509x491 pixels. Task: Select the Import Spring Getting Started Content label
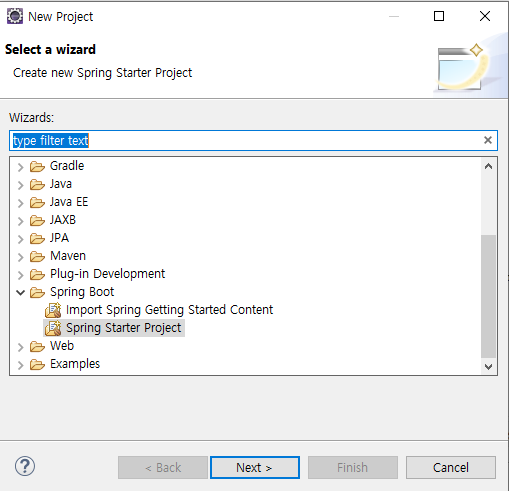pyautogui.click(x=169, y=310)
